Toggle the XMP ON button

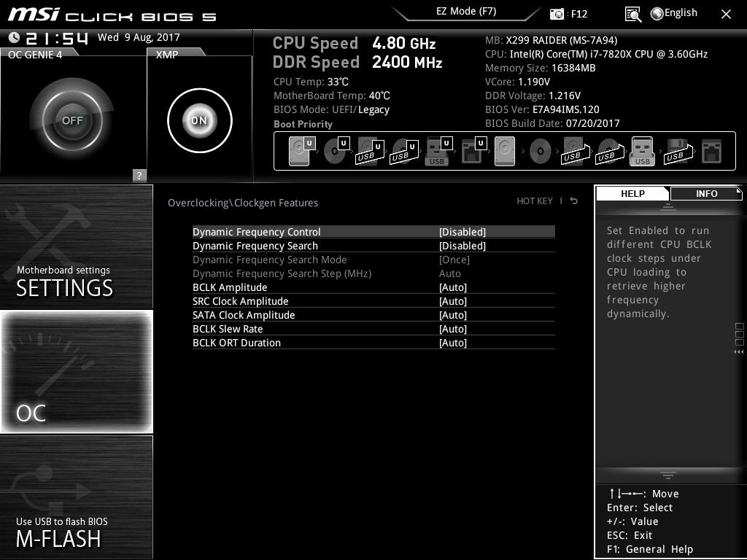tap(200, 120)
